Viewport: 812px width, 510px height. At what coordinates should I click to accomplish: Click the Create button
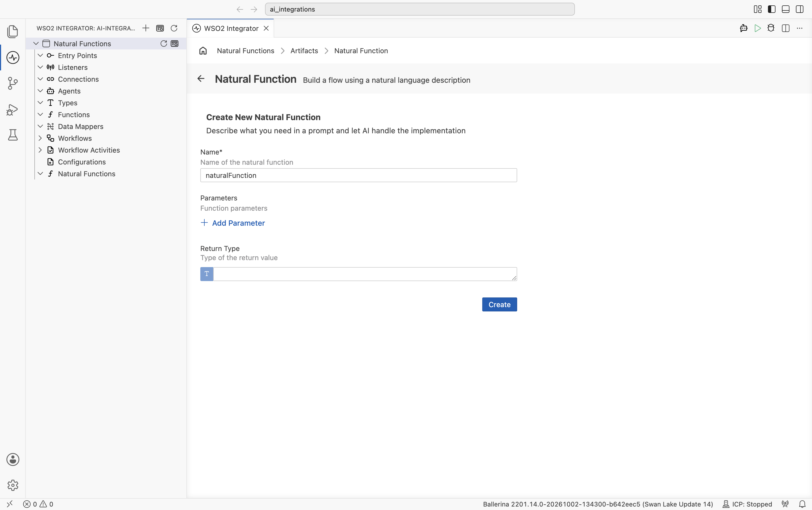click(499, 305)
